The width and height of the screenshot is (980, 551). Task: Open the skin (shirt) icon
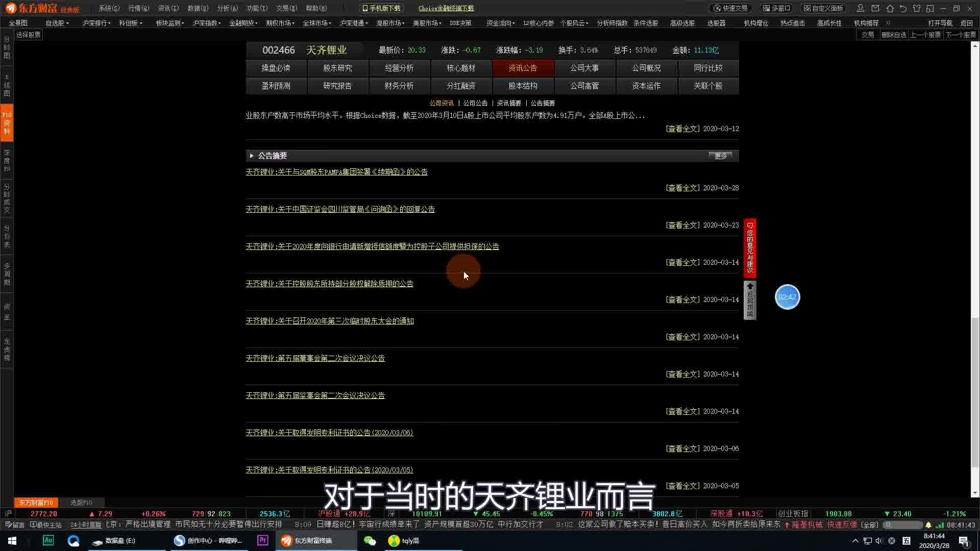tap(917, 8)
